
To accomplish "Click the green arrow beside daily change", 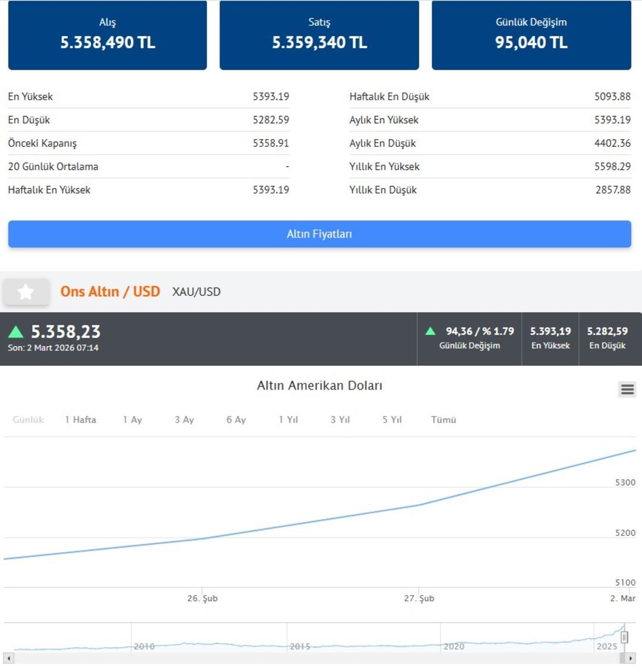I will pyautogui.click(x=431, y=331).
